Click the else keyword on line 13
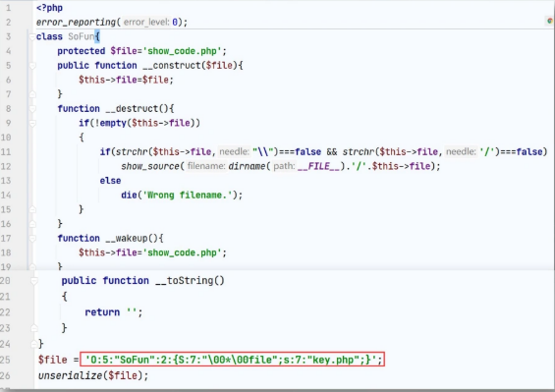Viewport: 555px width, 392px height. pyautogui.click(x=110, y=181)
